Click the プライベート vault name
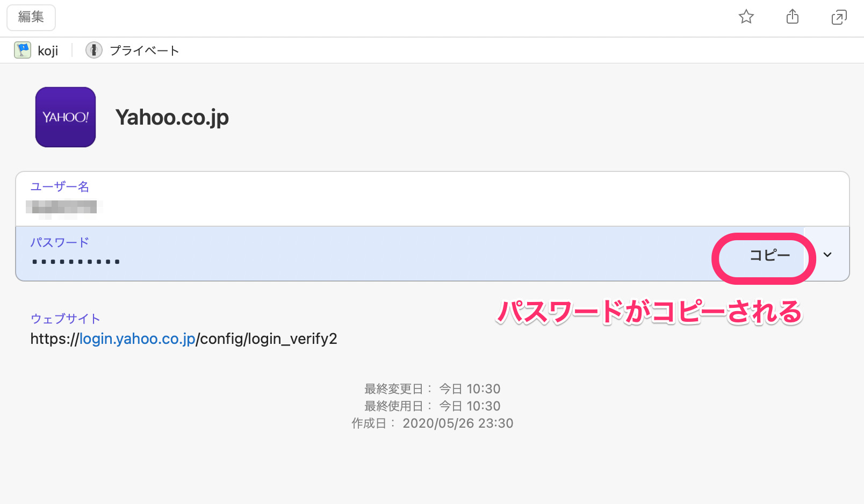This screenshot has width=864, height=504. pyautogui.click(x=144, y=51)
